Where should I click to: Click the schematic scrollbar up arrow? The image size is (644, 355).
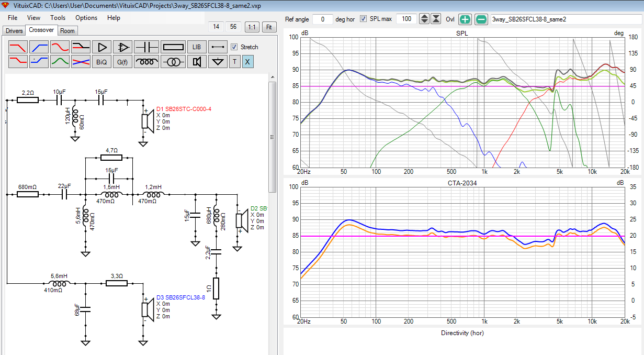(273, 77)
